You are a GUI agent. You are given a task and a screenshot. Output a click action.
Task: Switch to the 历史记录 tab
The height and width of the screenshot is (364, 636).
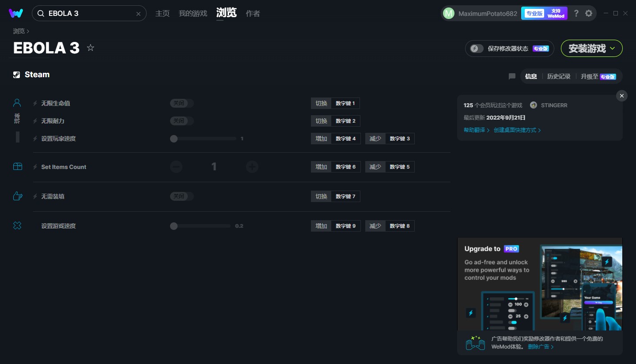coord(559,76)
